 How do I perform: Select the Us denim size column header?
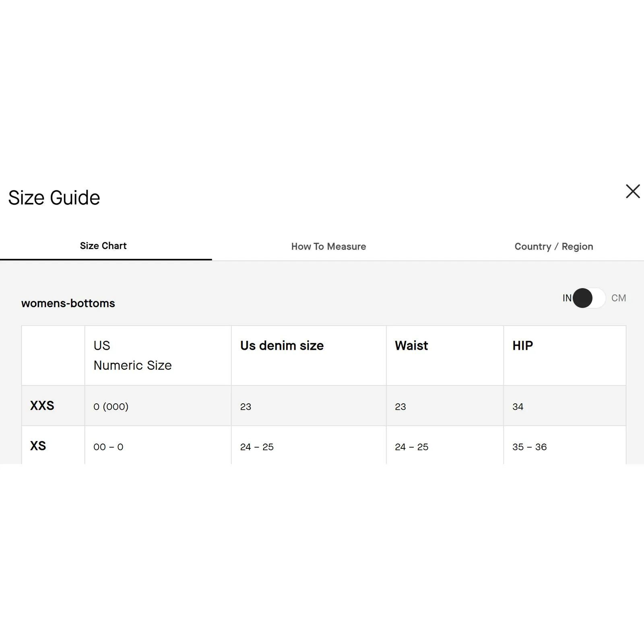click(282, 346)
